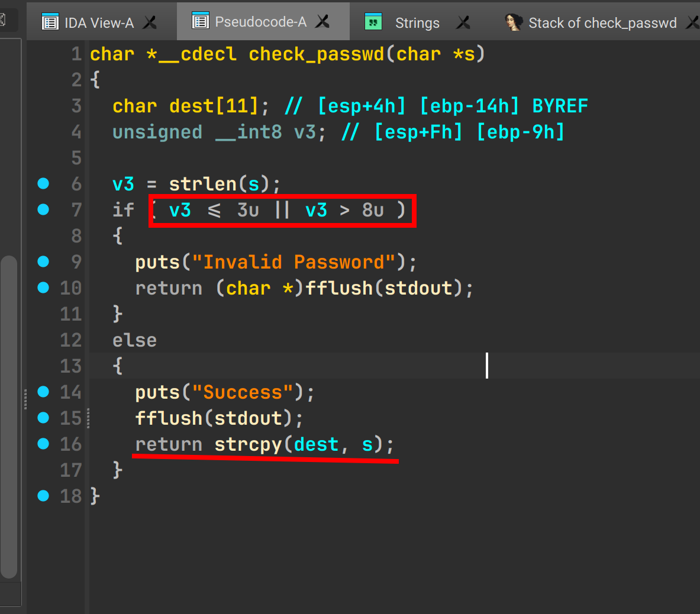
Task: Click the check_passwd function name in the signature
Action: coord(316,54)
